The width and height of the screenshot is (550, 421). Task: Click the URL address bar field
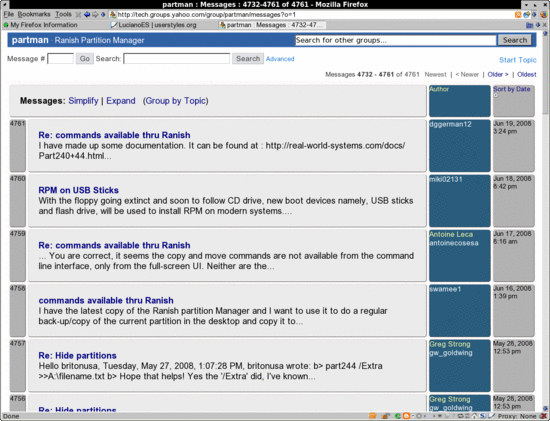coord(312,15)
